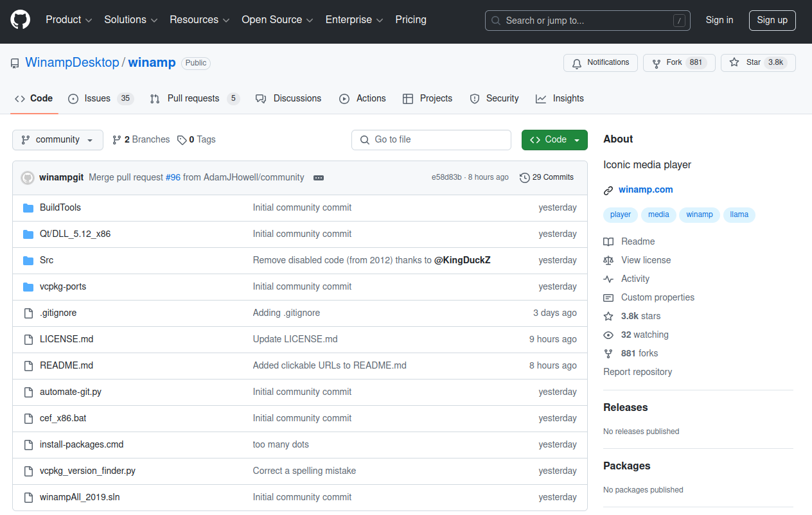Click the Src folder icon
Image resolution: width=812 pixels, height=515 pixels.
28,261
